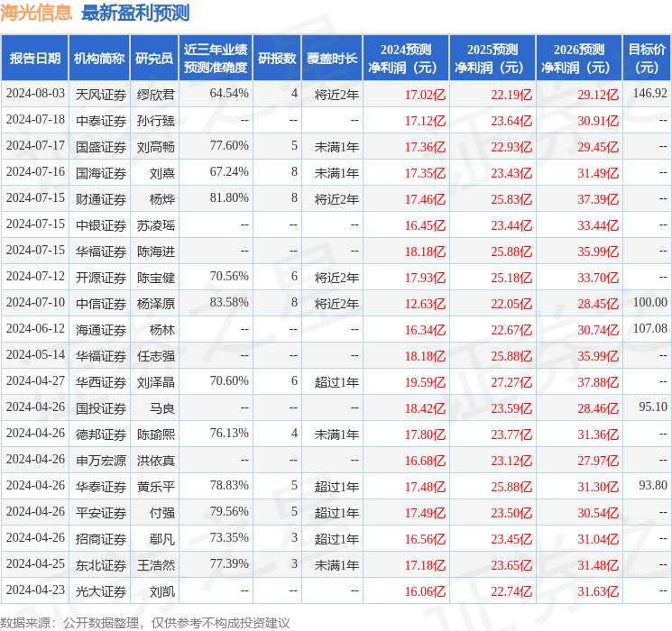The image size is (672, 631).
Task: Select 平安证券 institution cell
Action: click(101, 513)
